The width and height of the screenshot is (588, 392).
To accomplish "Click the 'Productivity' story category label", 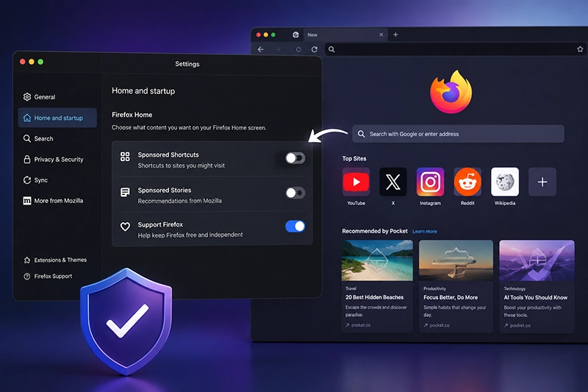I will click(x=434, y=288).
